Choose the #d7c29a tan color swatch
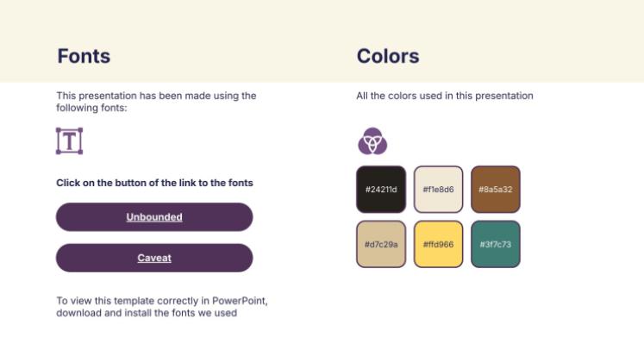 [381, 244]
